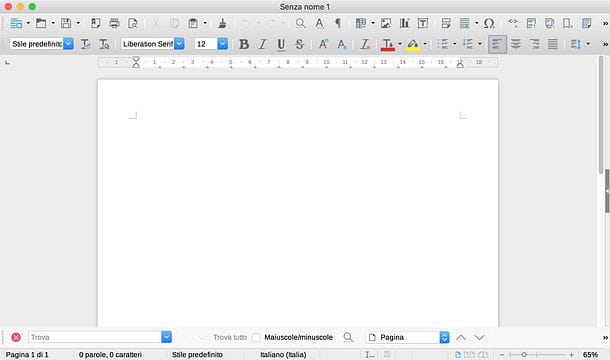Open the font color dropdown arrow

pyautogui.click(x=400, y=44)
